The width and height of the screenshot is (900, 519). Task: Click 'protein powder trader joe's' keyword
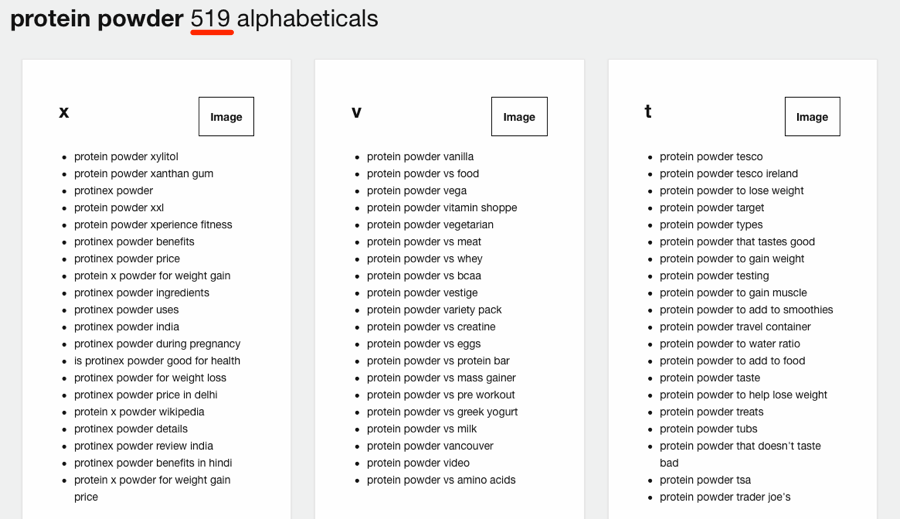[x=725, y=497]
